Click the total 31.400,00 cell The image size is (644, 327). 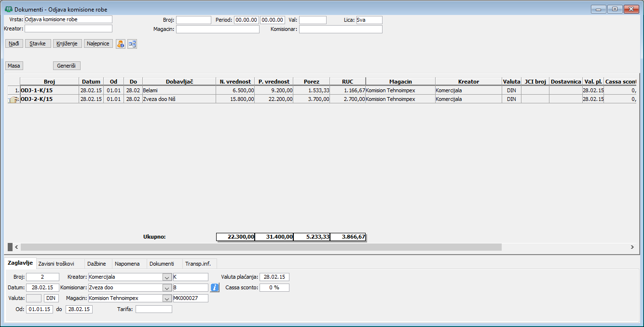point(274,237)
